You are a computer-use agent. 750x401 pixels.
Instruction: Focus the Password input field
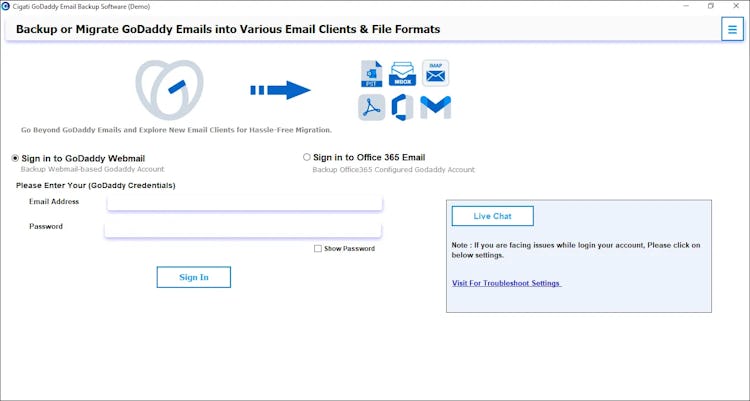243,230
